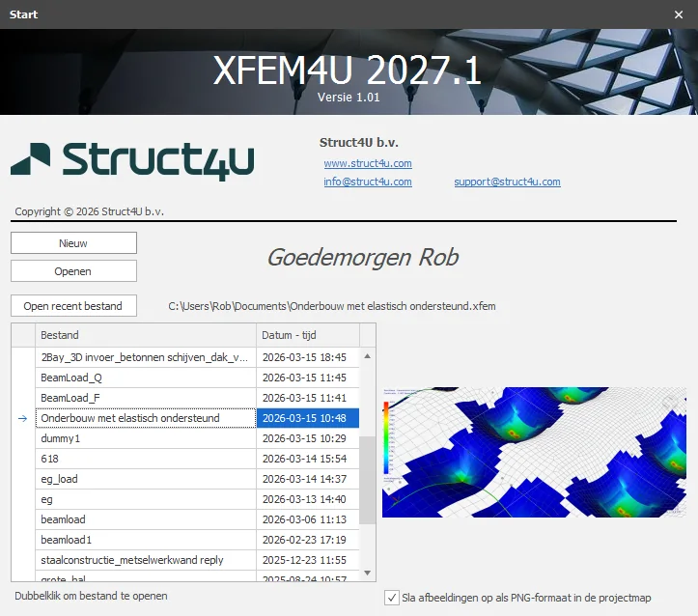This screenshot has height=616, width=698.
Task: Open the www.struct4u.com link
Action: tap(368, 163)
